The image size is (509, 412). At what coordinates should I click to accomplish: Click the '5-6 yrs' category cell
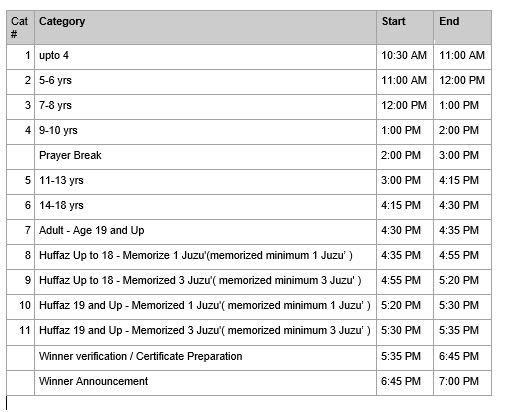pyautogui.click(x=205, y=82)
